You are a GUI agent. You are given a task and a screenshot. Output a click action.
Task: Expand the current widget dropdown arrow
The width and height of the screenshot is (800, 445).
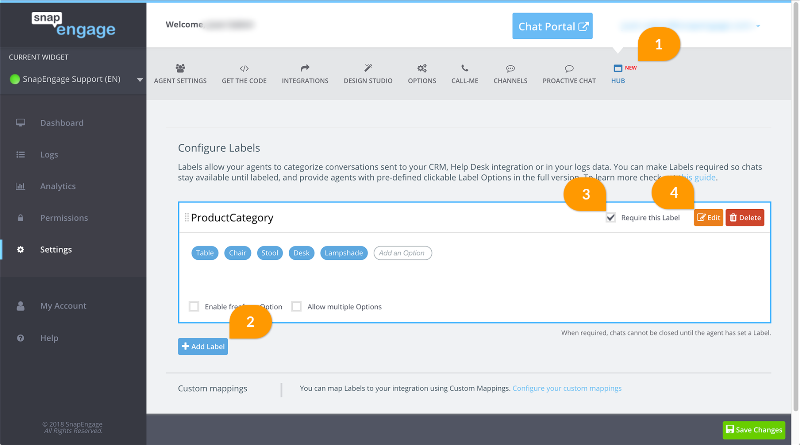coord(139,80)
